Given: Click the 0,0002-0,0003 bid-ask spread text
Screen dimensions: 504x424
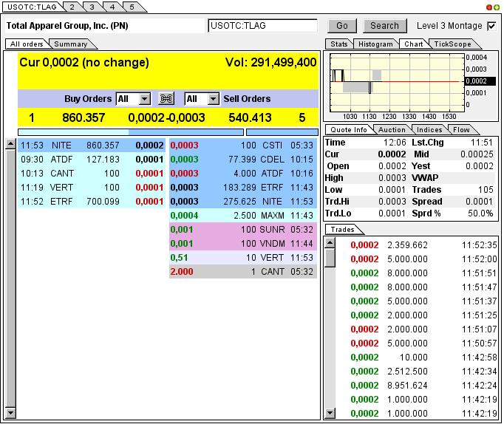Looking at the screenshot, I should (x=166, y=117).
